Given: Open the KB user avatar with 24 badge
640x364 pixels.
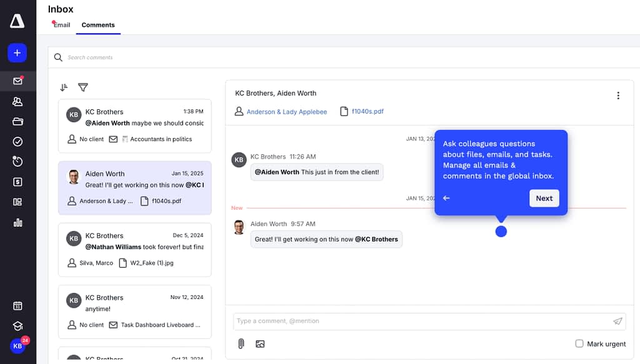Looking at the screenshot, I should click(17, 346).
